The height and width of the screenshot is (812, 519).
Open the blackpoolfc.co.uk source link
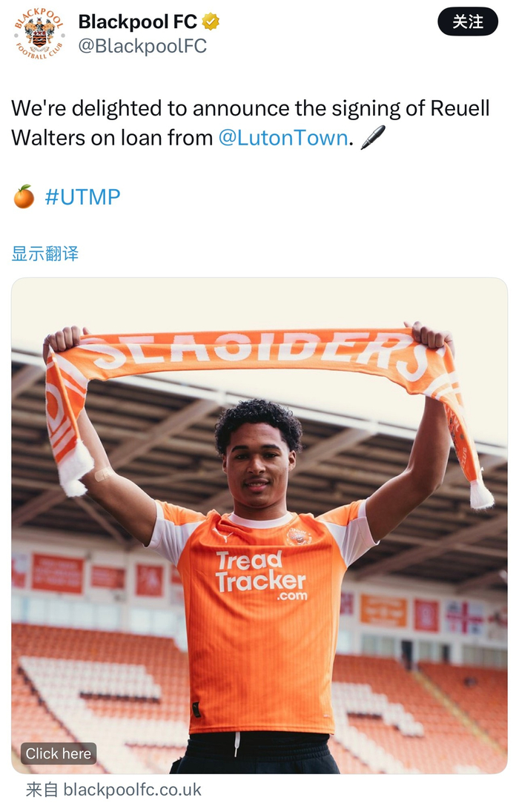(132, 790)
